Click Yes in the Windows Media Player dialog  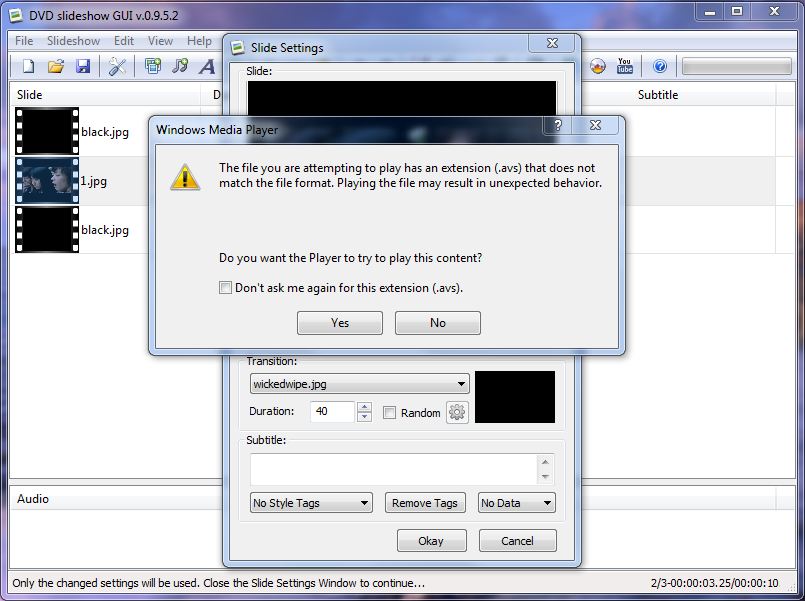(x=340, y=323)
